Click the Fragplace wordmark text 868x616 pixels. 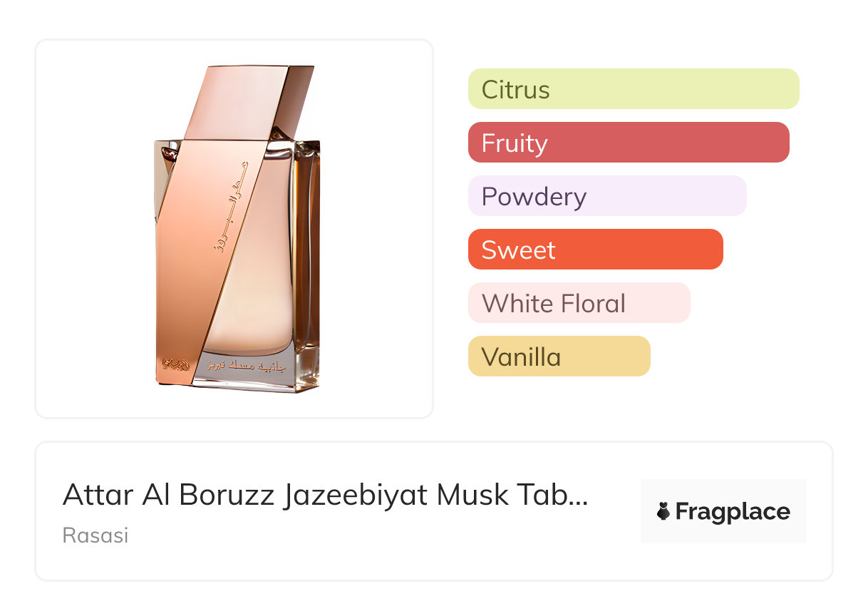[733, 512]
